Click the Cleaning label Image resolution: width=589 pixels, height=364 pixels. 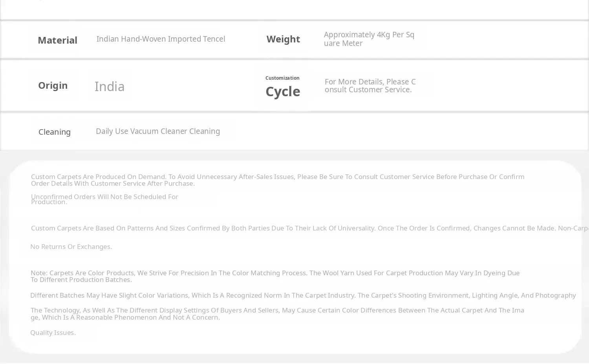(55, 132)
